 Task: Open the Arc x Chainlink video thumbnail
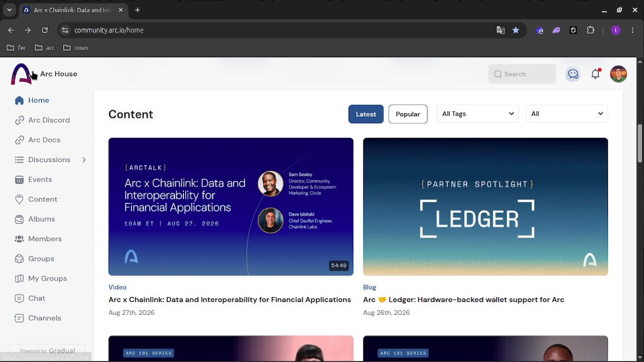pos(231,206)
